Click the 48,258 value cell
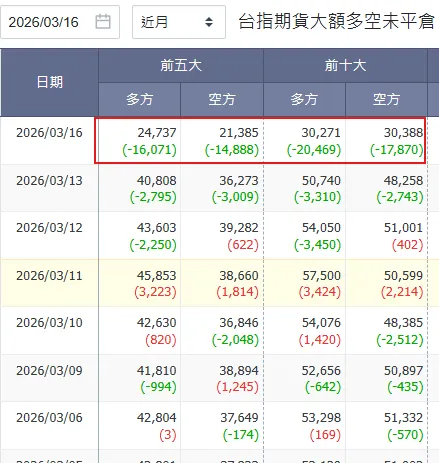 coord(386,188)
